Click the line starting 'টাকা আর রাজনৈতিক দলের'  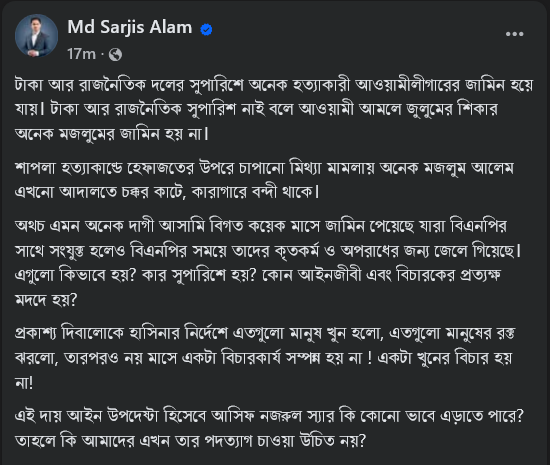click(274, 85)
